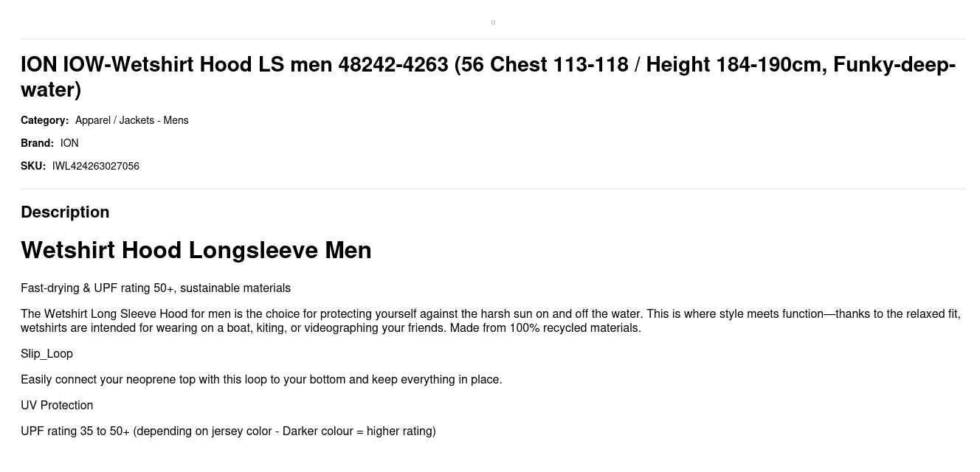Click the SKU label
980x472 pixels.
(x=33, y=166)
